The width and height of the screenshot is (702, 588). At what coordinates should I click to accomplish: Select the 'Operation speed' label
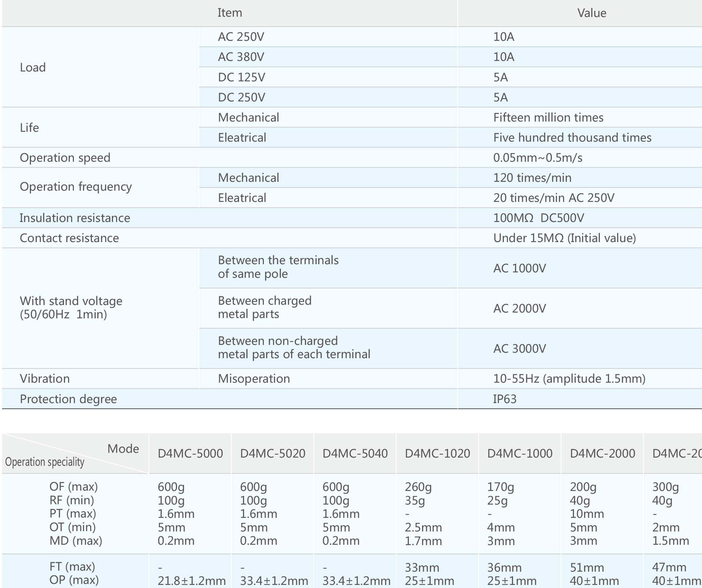point(65,158)
